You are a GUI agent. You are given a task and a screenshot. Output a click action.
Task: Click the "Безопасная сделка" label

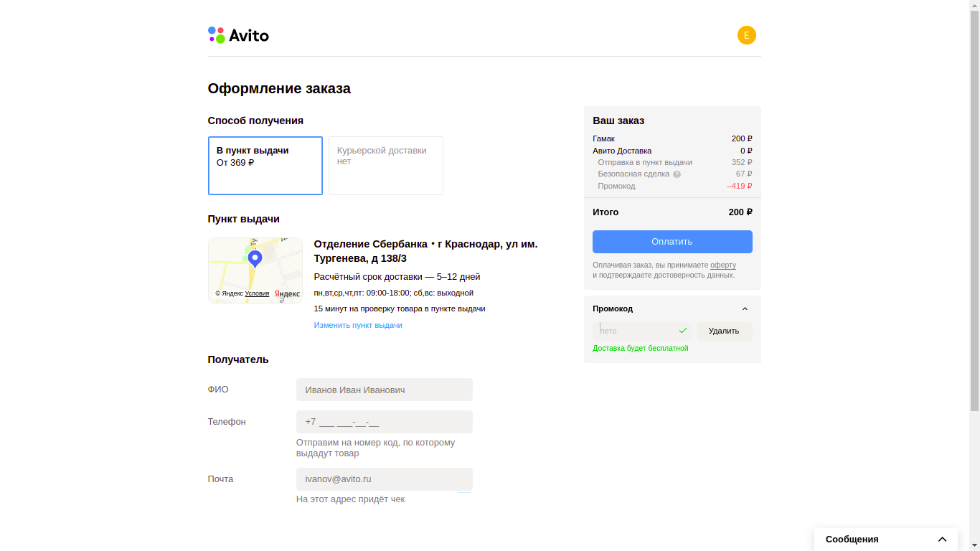(633, 174)
